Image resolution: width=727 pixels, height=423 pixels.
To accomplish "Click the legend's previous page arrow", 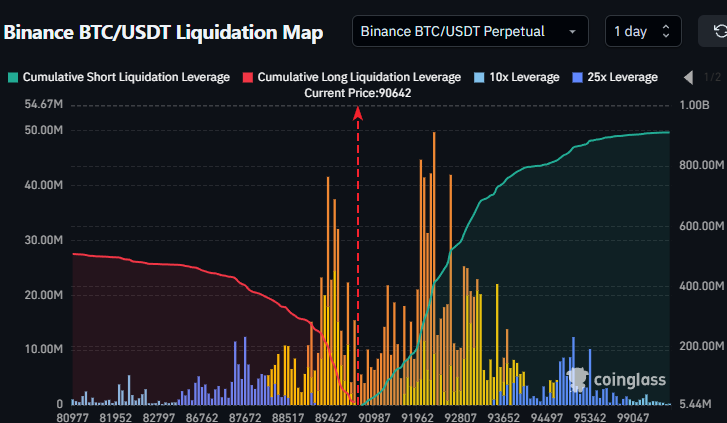I will pyautogui.click(x=688, y=77).
